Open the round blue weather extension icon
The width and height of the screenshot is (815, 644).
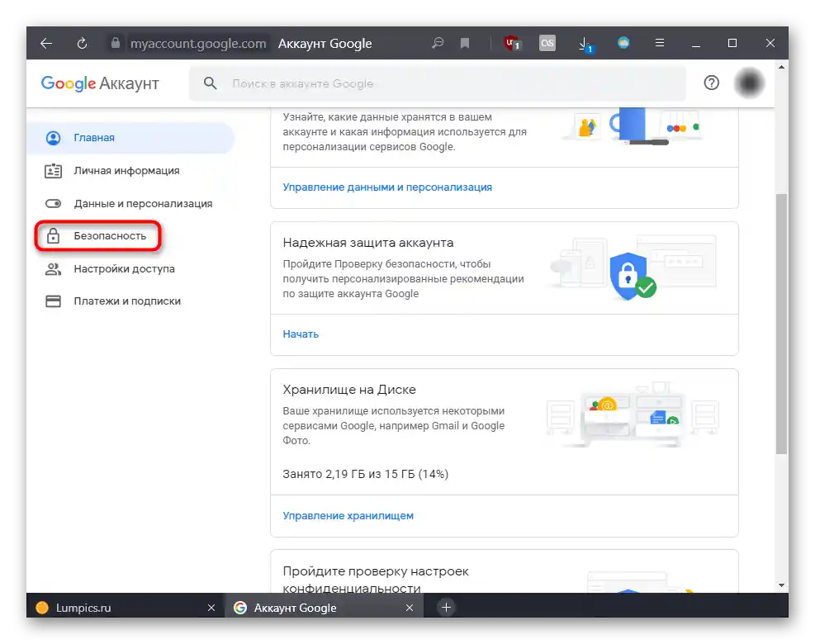point(623,43)
